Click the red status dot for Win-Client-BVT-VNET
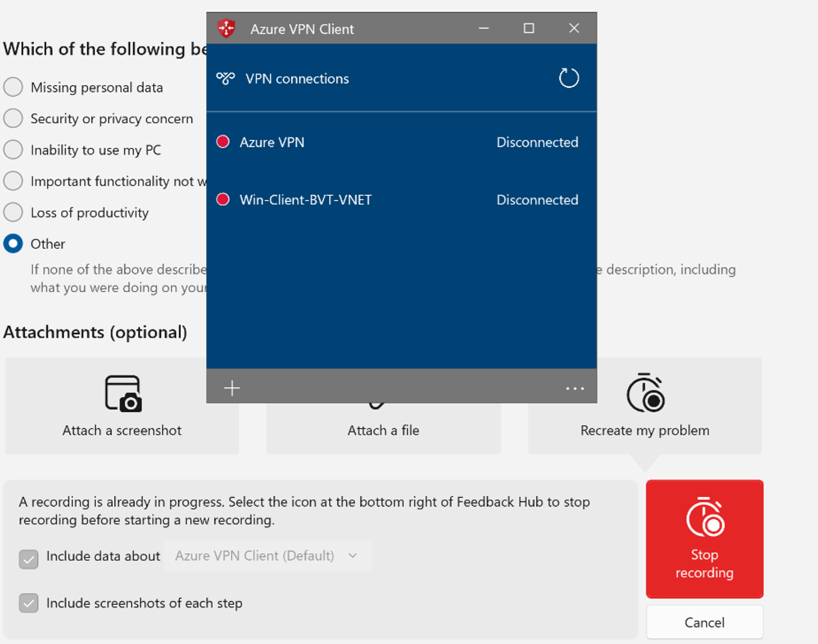The height and width of the screenshot is (644, 818). (x=223, y=199)
